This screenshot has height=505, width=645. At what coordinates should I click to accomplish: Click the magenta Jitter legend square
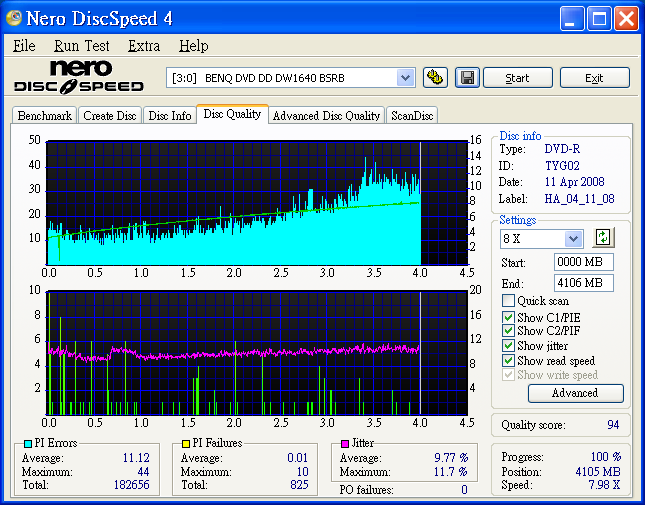point(345,444)
